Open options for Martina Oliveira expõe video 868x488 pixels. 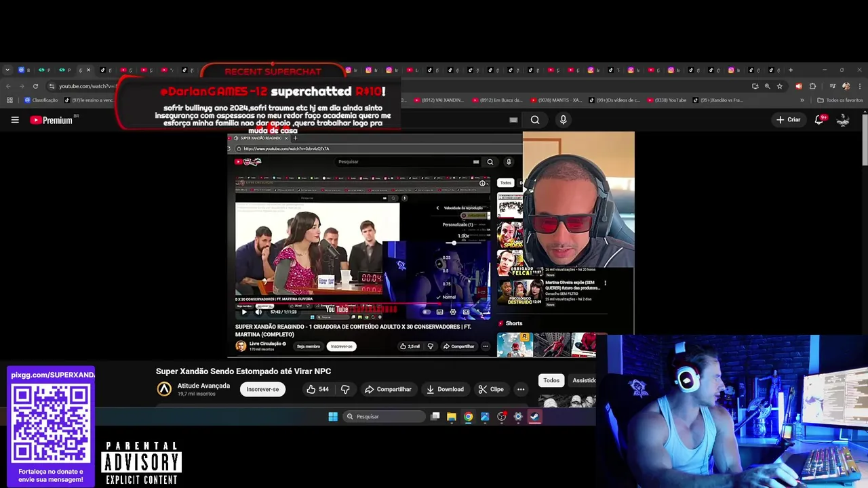click(x=605, y=283)
